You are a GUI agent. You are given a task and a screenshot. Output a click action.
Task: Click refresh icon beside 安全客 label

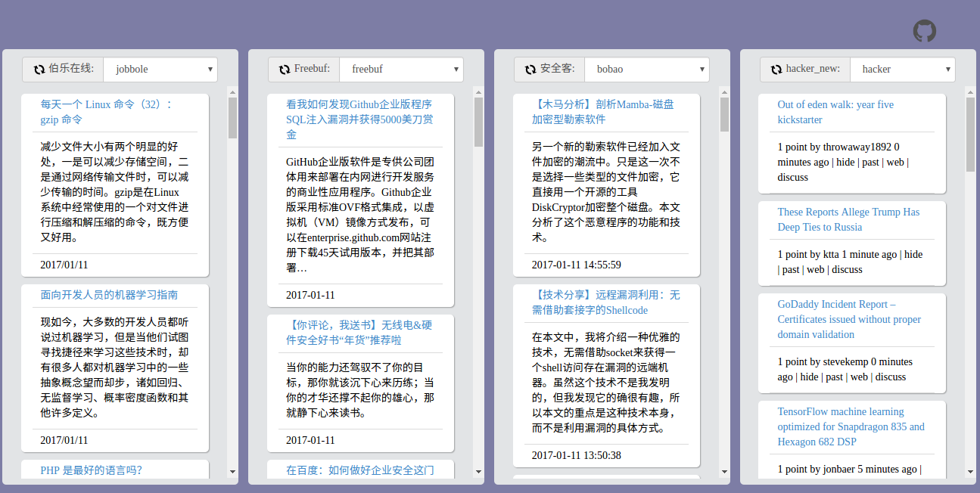pos(530,70)
